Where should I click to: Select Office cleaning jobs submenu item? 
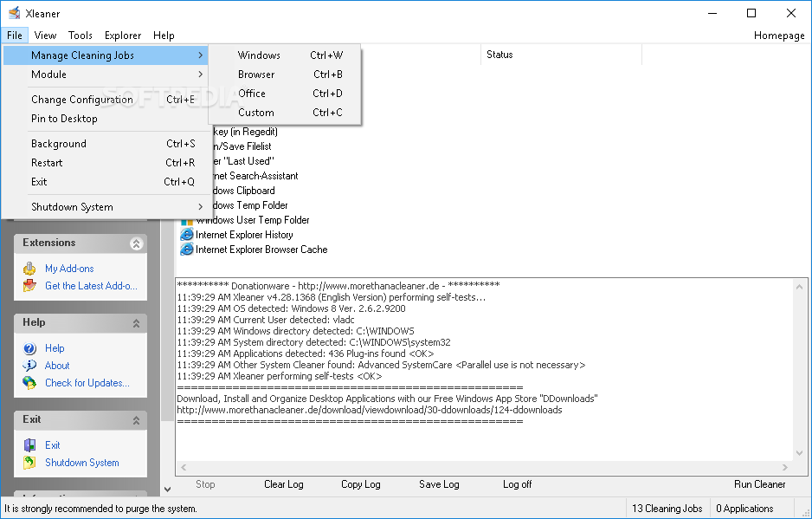coord(284,94)
